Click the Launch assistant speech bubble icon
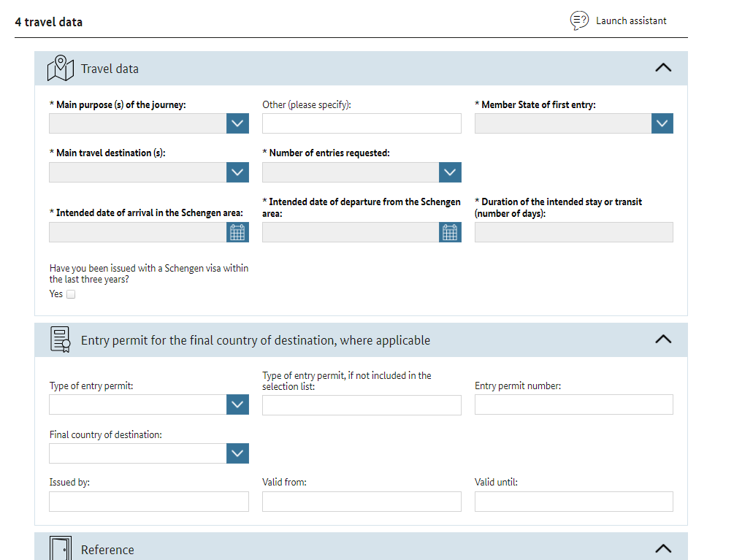 coord(579,20)
